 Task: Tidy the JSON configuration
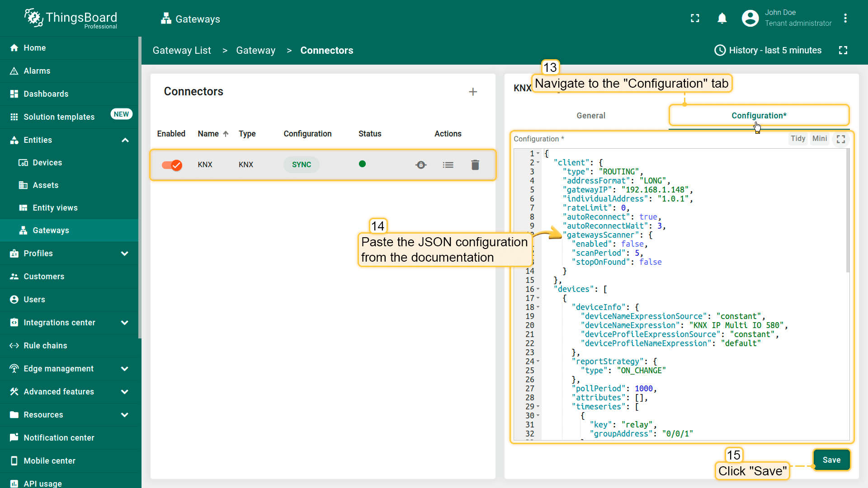click(x=797, y=139)
